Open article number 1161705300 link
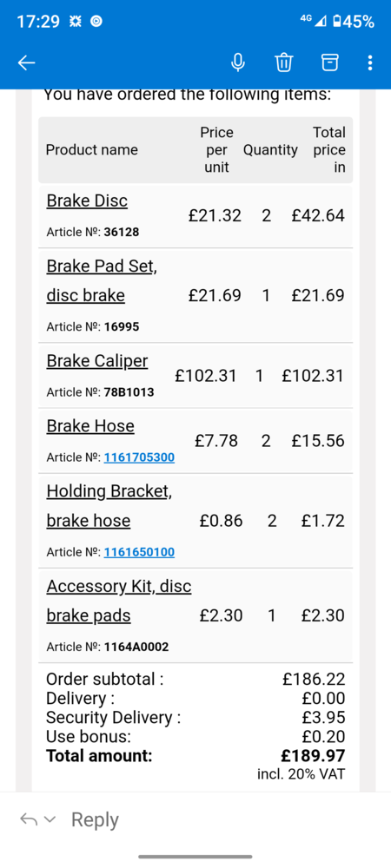391x868 pixels. tap(139, 457)
